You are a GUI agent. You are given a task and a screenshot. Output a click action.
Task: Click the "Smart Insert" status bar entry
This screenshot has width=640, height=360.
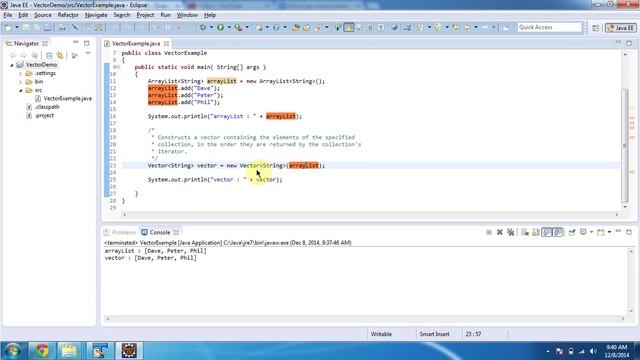[434, 334]
